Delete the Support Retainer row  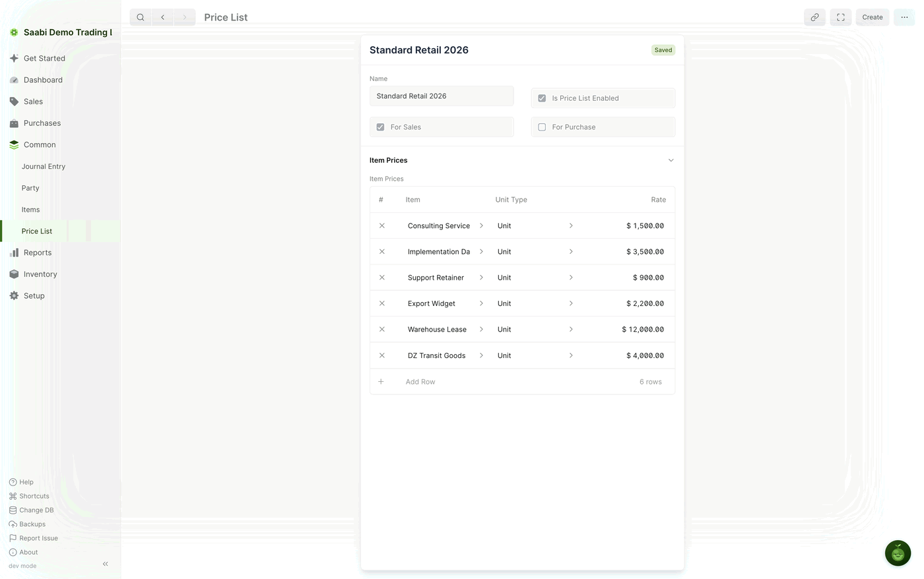point(381,278)
